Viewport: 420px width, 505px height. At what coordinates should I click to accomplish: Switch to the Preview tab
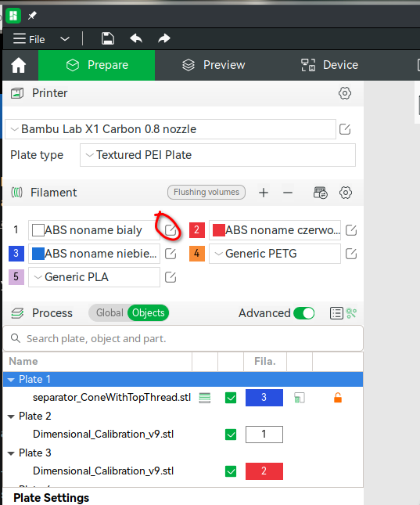click(x=214, y=65)
